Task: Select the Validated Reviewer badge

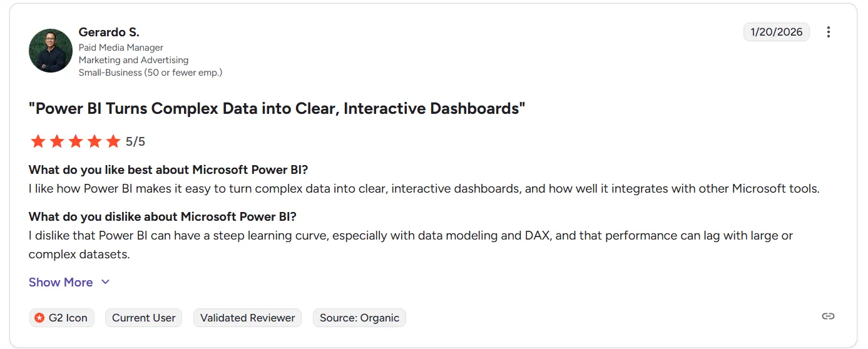Action: (247, 318)
